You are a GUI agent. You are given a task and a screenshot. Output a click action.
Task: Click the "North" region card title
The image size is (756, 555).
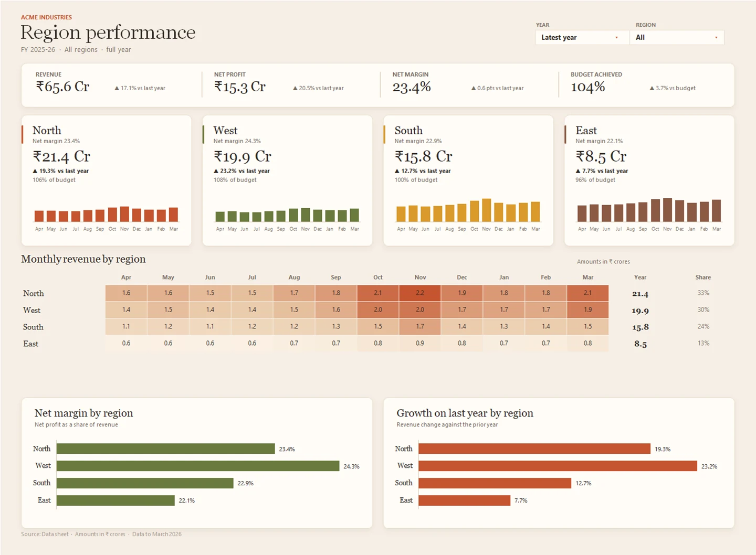47,130
